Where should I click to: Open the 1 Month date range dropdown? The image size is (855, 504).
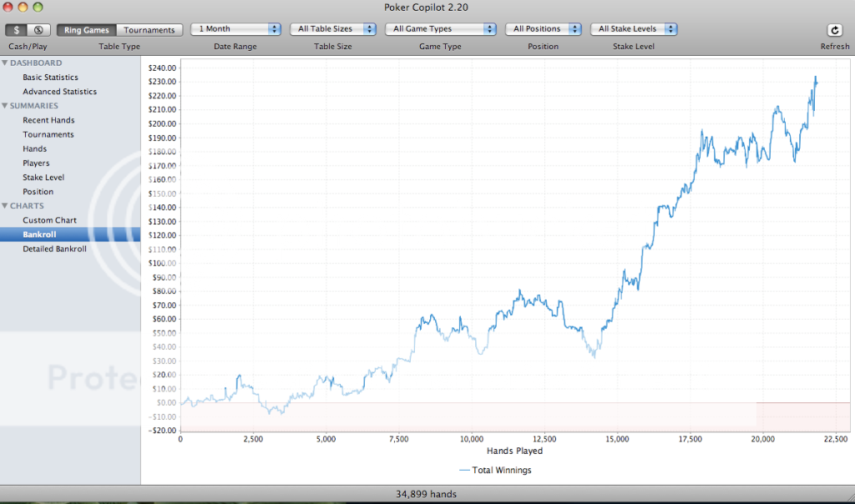(x=235, y=29)
